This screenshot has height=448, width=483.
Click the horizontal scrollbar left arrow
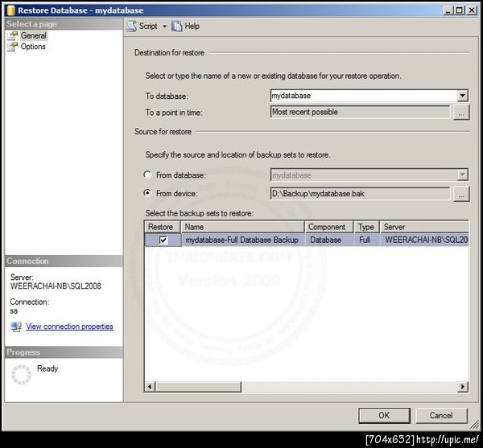[150, 386]
